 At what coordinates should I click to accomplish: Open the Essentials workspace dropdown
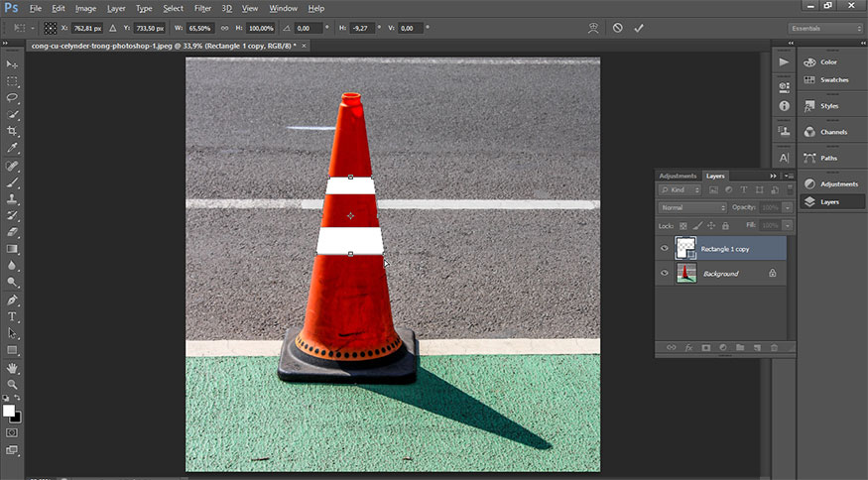click(x=824, y=29)
